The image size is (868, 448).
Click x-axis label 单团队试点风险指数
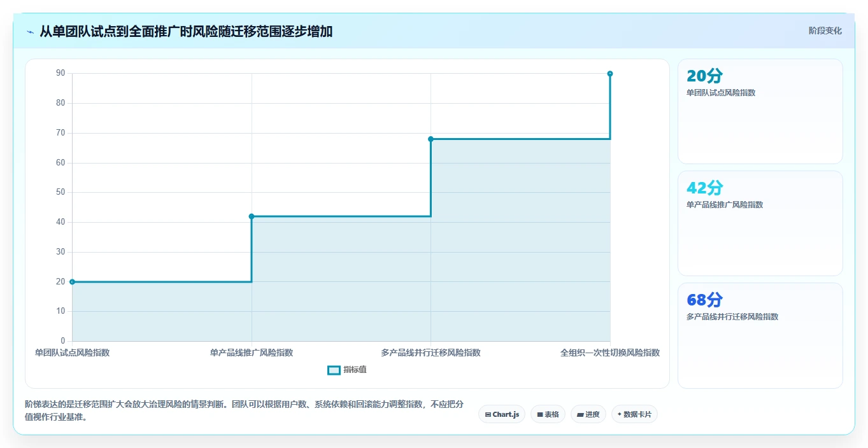(x=72, y=353)
